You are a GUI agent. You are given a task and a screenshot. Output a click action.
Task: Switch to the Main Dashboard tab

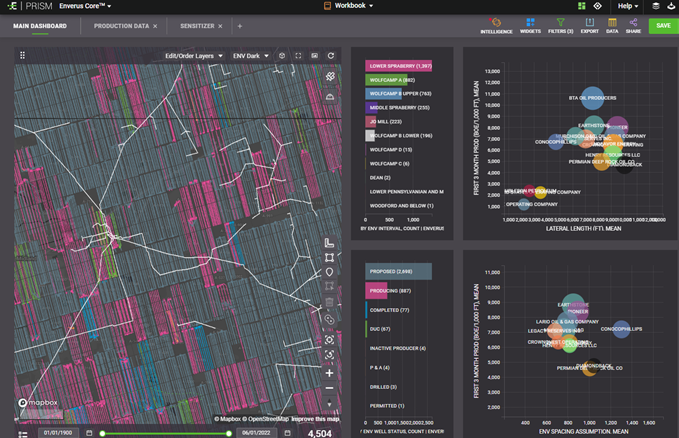(40, 26)
